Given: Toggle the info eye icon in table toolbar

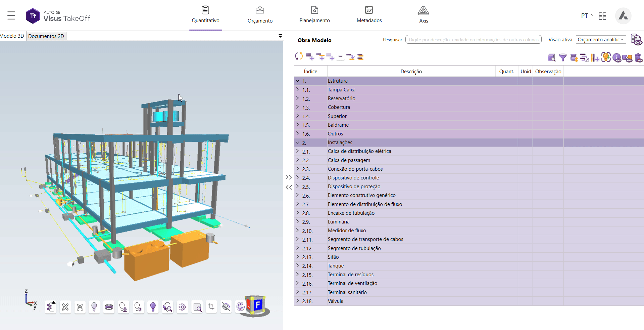Looking at the screenshot, I should [617, 58].
